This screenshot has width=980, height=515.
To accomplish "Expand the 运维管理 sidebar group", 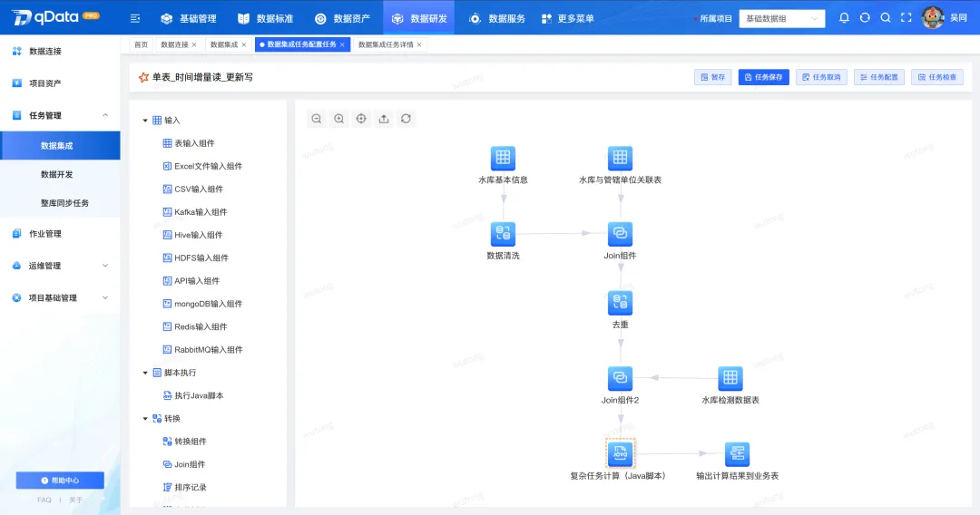I will click(x=105, y=266).
